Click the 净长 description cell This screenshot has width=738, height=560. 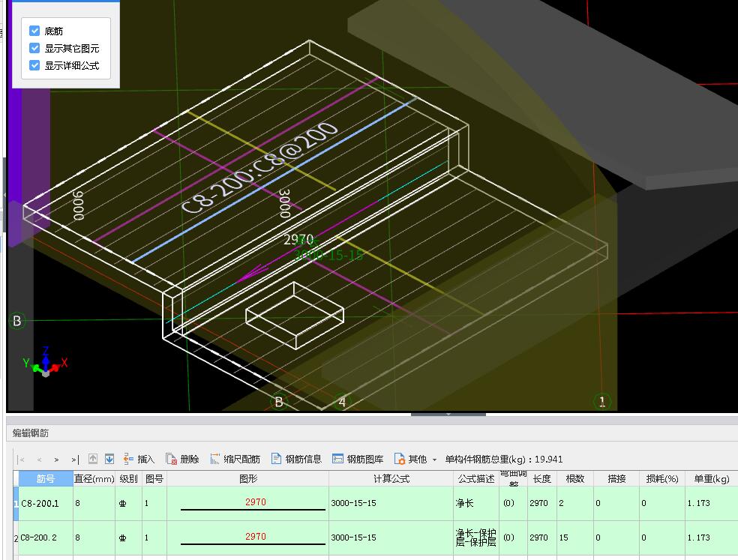(476, 503)
